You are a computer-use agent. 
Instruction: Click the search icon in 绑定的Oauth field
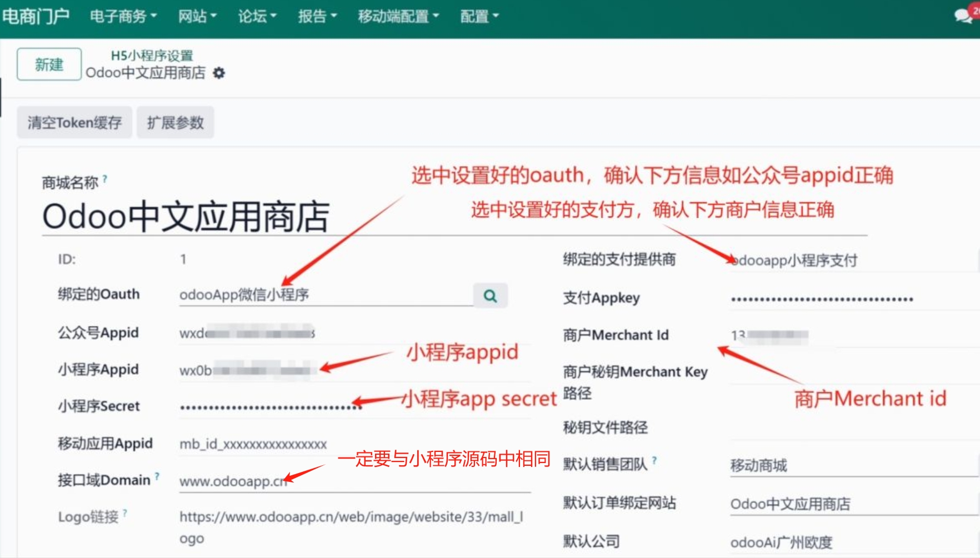pyautogui.click(x=490, y=296)
